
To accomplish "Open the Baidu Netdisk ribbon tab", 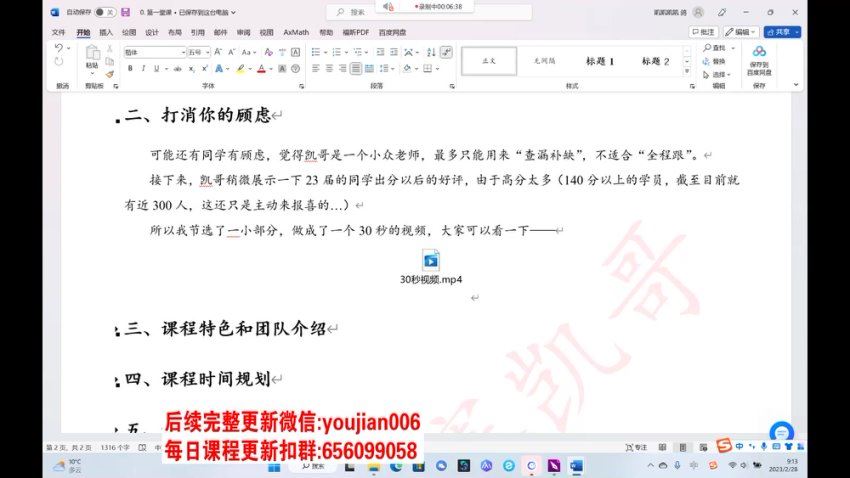I will (392, 33).
